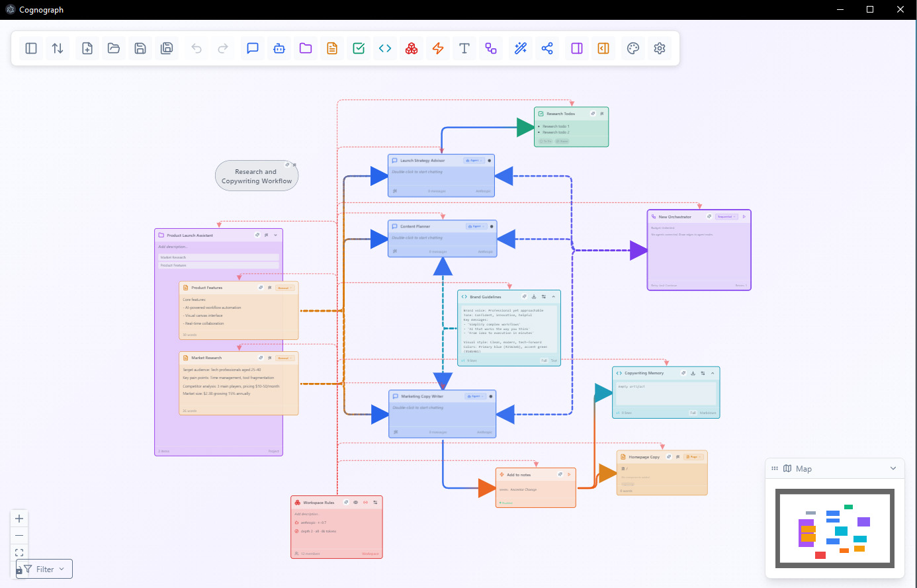Select the chat node tool in the toolbar
This screenshot has height=588, width=917.
pyautogui.click(x=252, y=48)
